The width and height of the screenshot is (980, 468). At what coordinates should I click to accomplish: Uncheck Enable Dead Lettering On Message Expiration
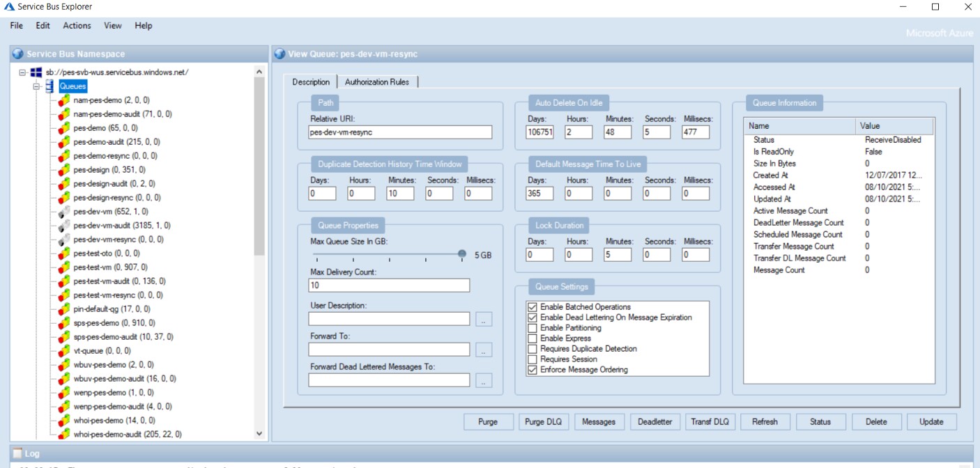(x=533, y=318)
